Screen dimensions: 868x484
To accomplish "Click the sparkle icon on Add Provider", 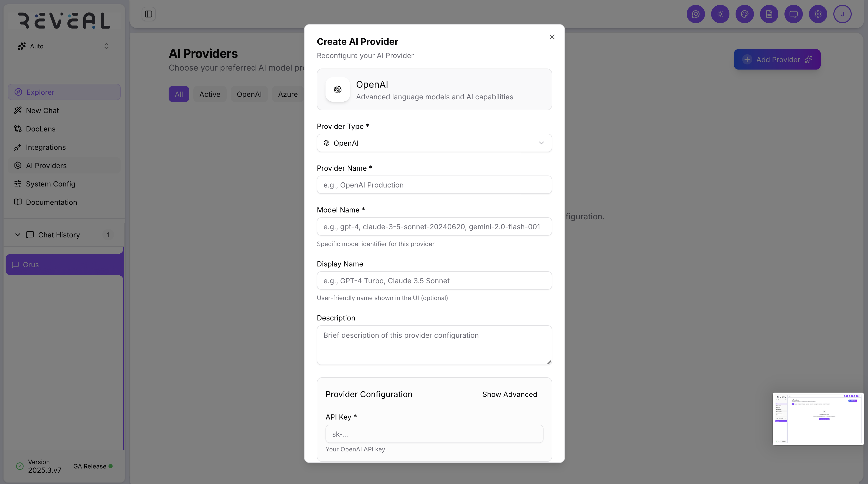I will (808, 60).
